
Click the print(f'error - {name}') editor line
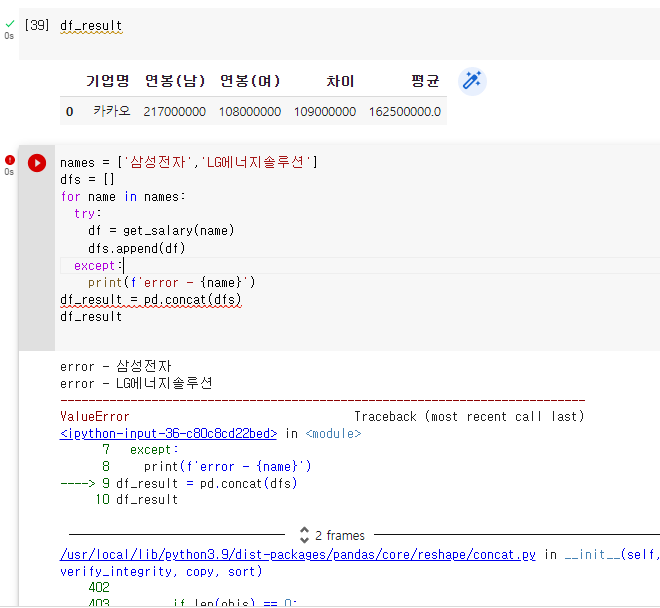coord(171,283)
